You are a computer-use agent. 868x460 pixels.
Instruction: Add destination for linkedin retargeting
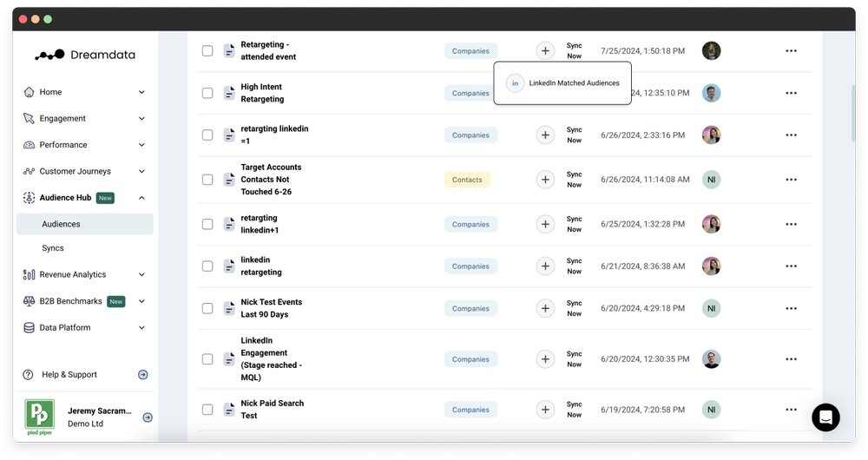(x=545, y=266)
